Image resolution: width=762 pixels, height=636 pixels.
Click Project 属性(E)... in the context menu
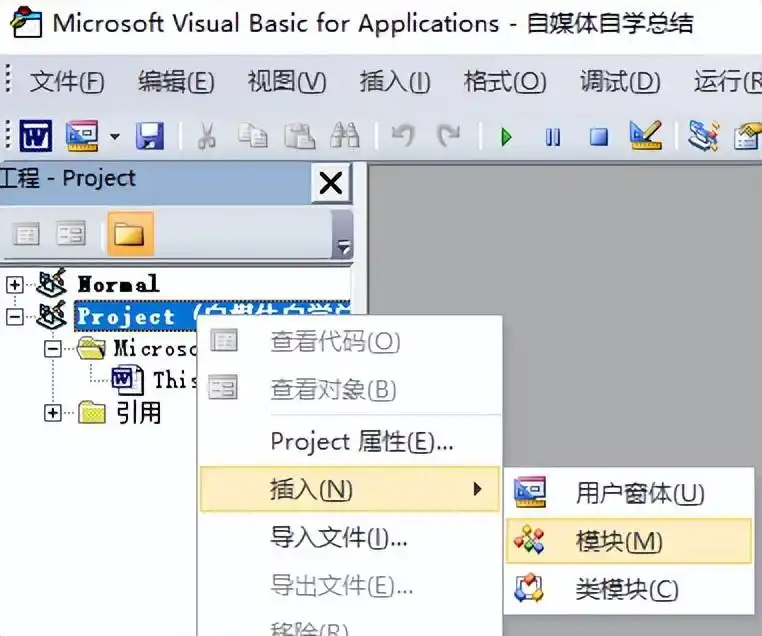coord(361,440)
